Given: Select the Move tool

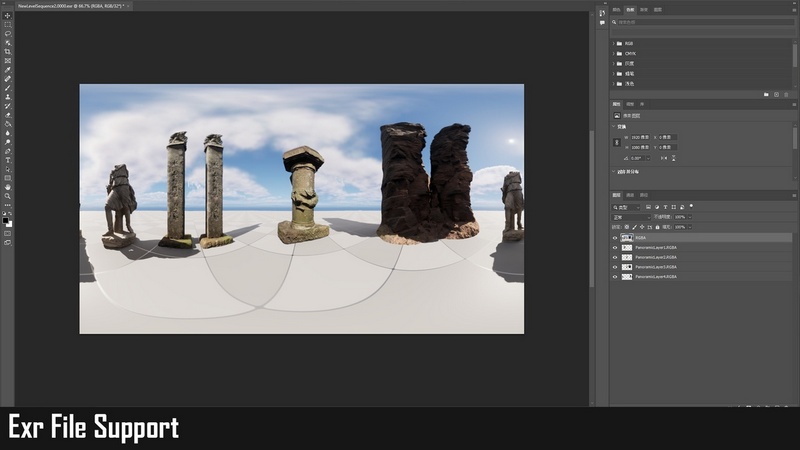Looking at the screenshot, I should coord(8,15).
